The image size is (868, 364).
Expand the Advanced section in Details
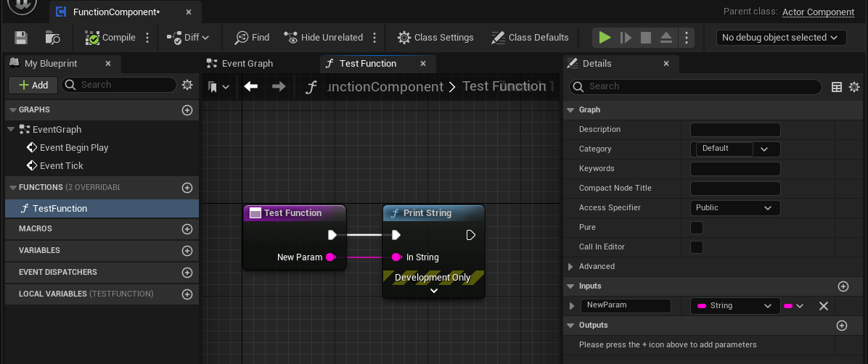click(x=571, y=267)
